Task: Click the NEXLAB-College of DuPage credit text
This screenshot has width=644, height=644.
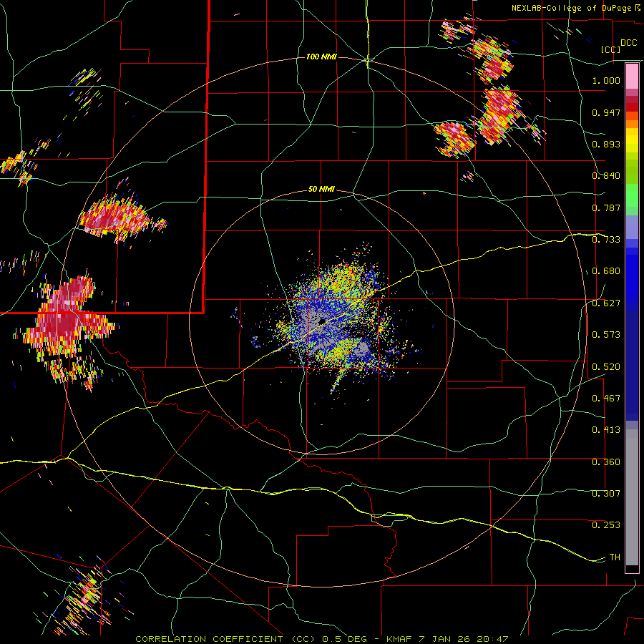Action: pyautogui.click(x=572, y=8)
